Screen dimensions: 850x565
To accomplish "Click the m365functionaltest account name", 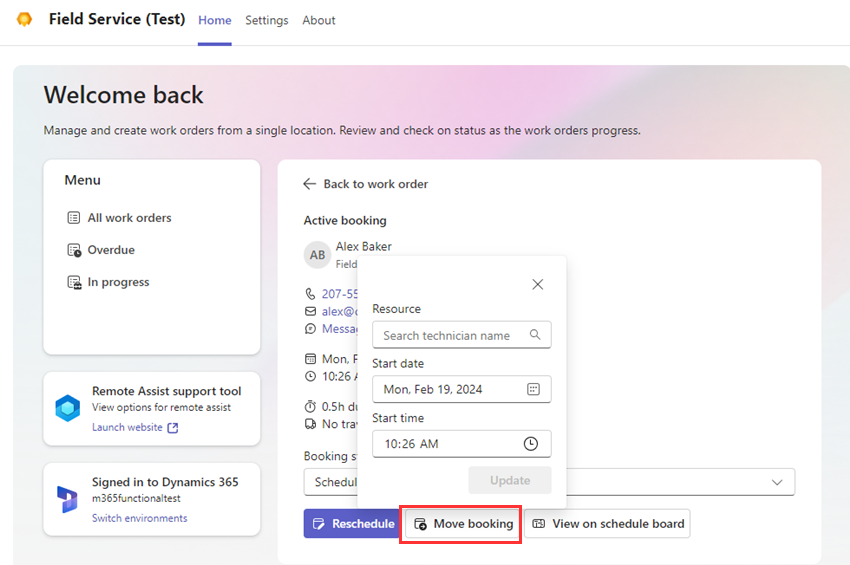I will [x=136, y=498].
